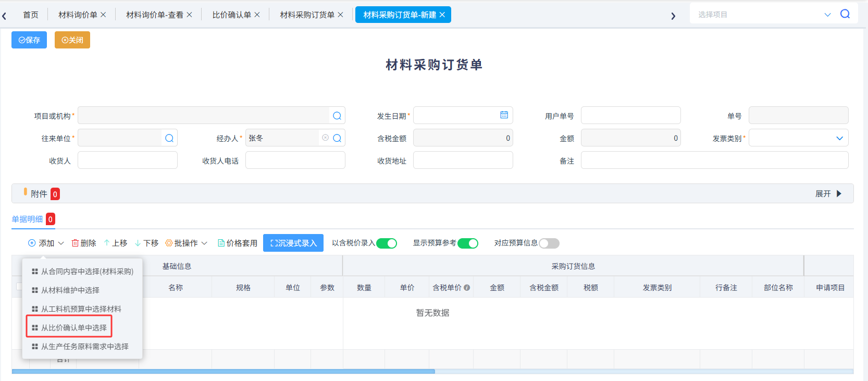Expand the 发票类别 dropdown

click(839, 138)
